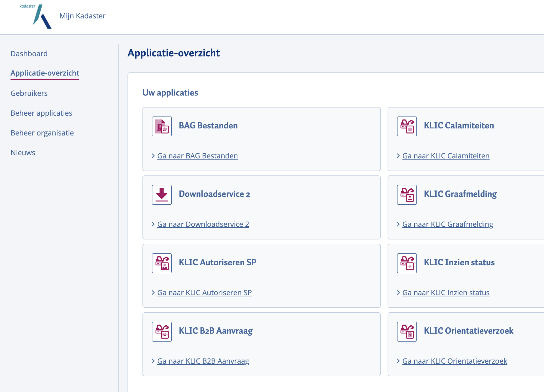Viewport: 544px width, 392px height.
Task: Click the KLIC B2B Aanvraag icon
Action: (x=162, y=332)
